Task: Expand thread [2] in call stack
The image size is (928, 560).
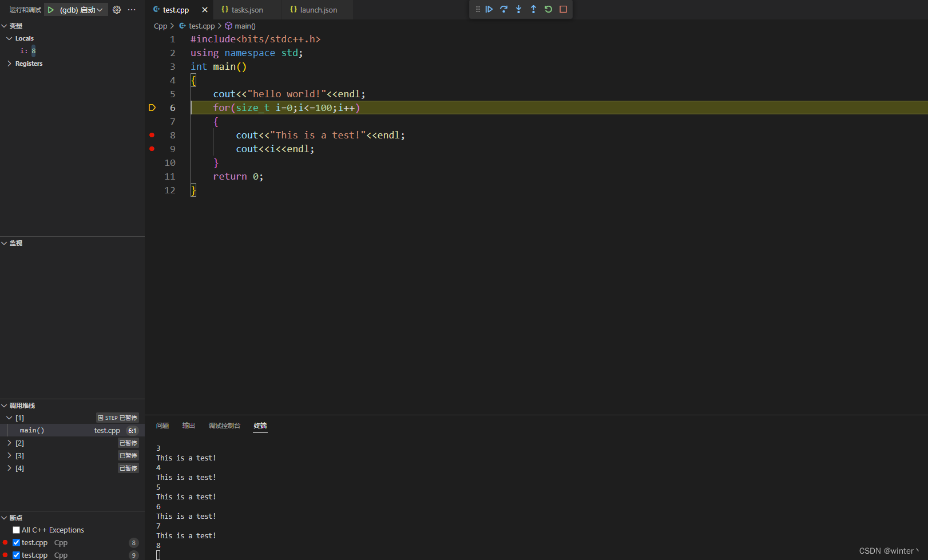Action: [x=9, y=443]
